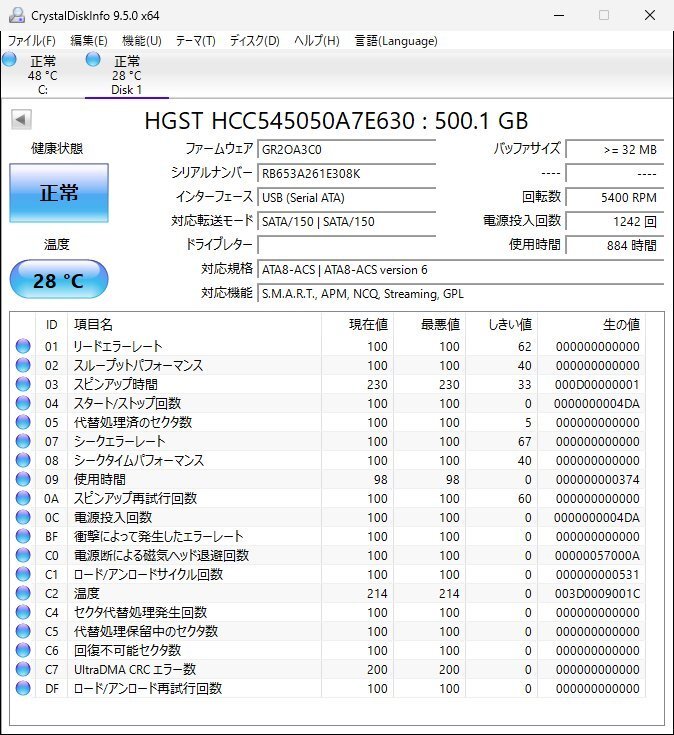Image resolution: width=674 pixels, height=735 pixels.
Task: Click the 28 °C temperature button
Action: point(59,280)
